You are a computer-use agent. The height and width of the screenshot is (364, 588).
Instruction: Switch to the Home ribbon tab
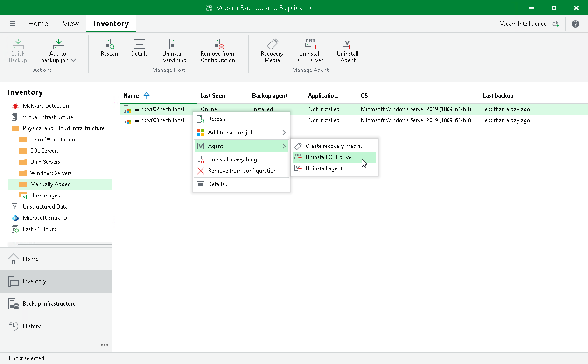click(x=38, y=24)
